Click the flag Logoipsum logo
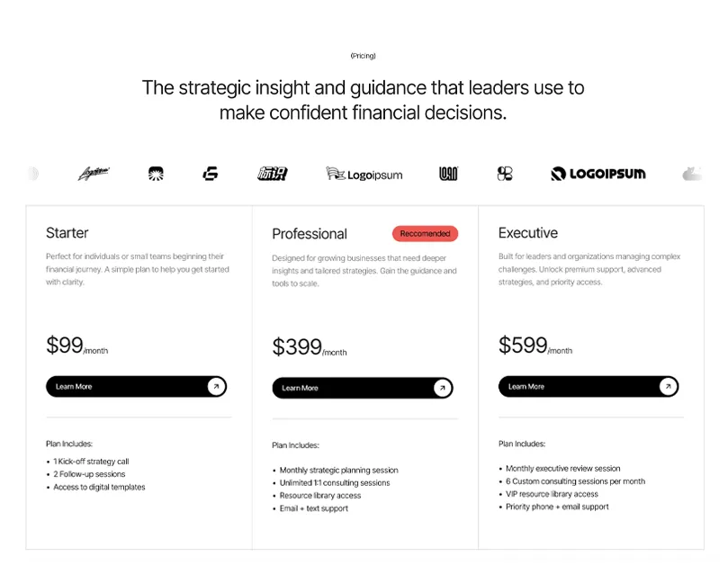The width and height of the screenshot is (728, 575). point(364,174)
